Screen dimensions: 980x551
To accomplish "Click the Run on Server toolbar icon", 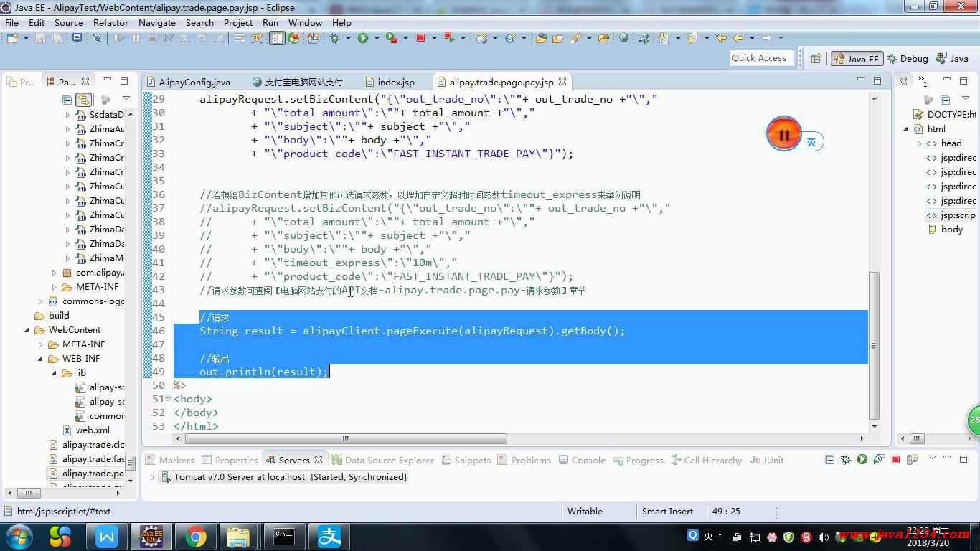I will pyautogui.click(x=391, y=38).
